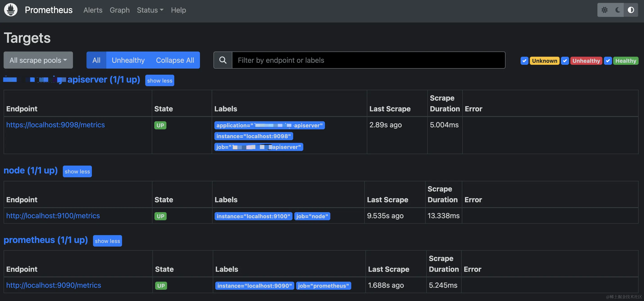Image resolution: width=644 pixels, height=301 pixels.
Task: Expand the Status menu in navbar
Action: click(150, 10)
